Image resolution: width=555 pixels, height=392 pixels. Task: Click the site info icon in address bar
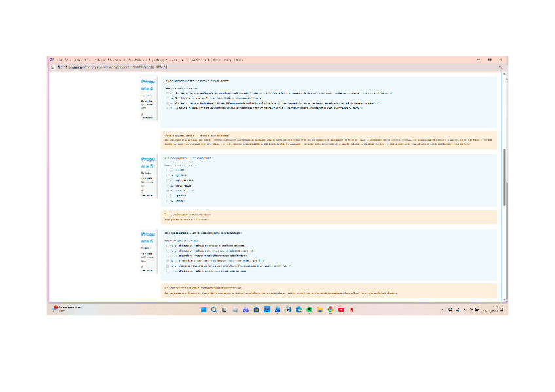(x=52, y=67)
